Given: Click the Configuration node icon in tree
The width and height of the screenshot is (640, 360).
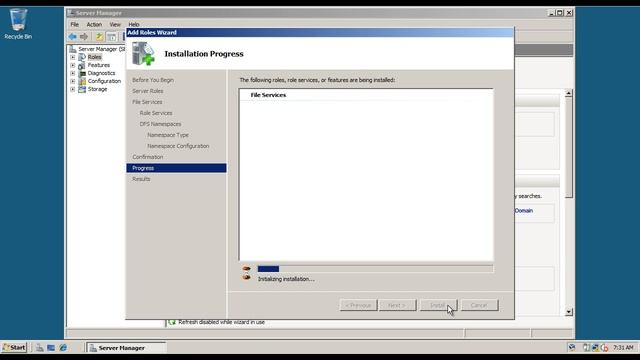Looking at the screenshot, I should pyautogui.click(x=82, y=81).
